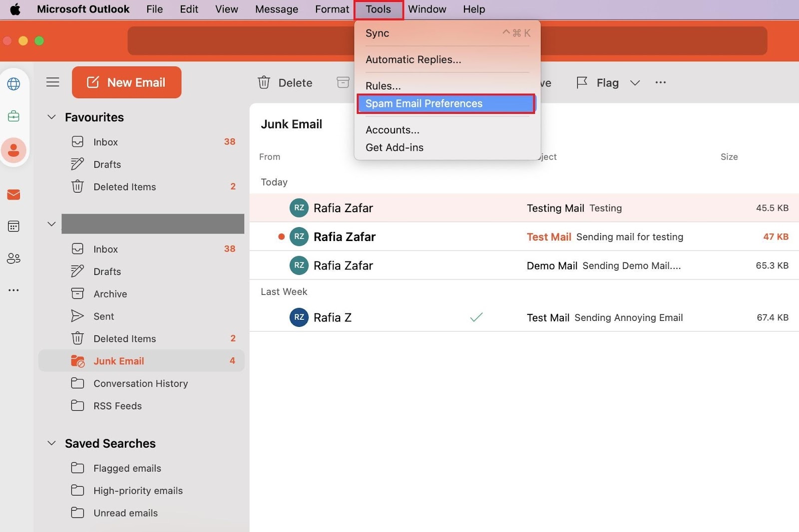This screenshot has width=799, height=532.
Task: Select the person account icon
Action: pyautogui.click(x=13, y=150)
